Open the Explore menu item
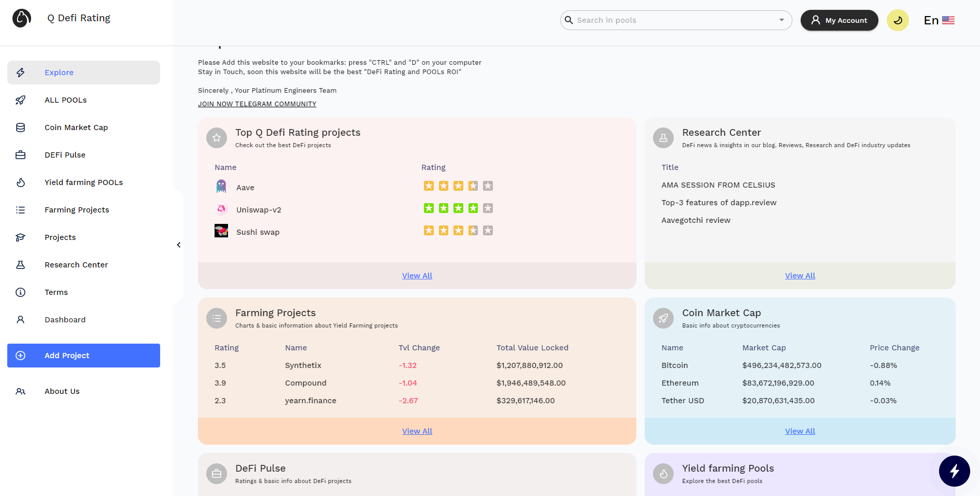980x496 pixels. pos(83,73)
